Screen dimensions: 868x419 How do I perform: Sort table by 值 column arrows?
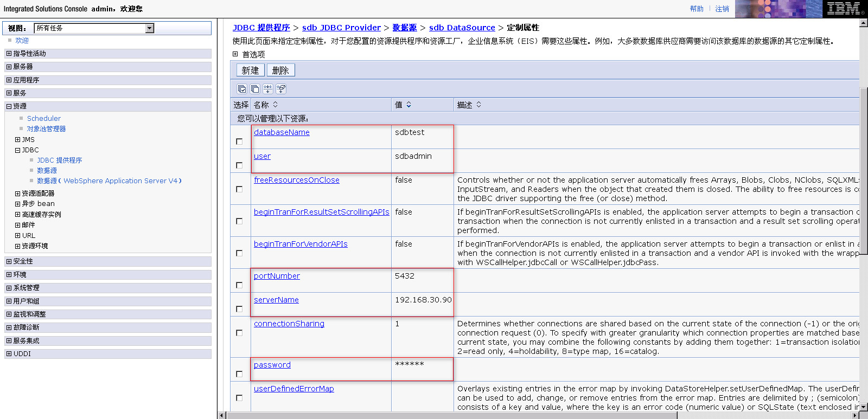click(409, 105)
